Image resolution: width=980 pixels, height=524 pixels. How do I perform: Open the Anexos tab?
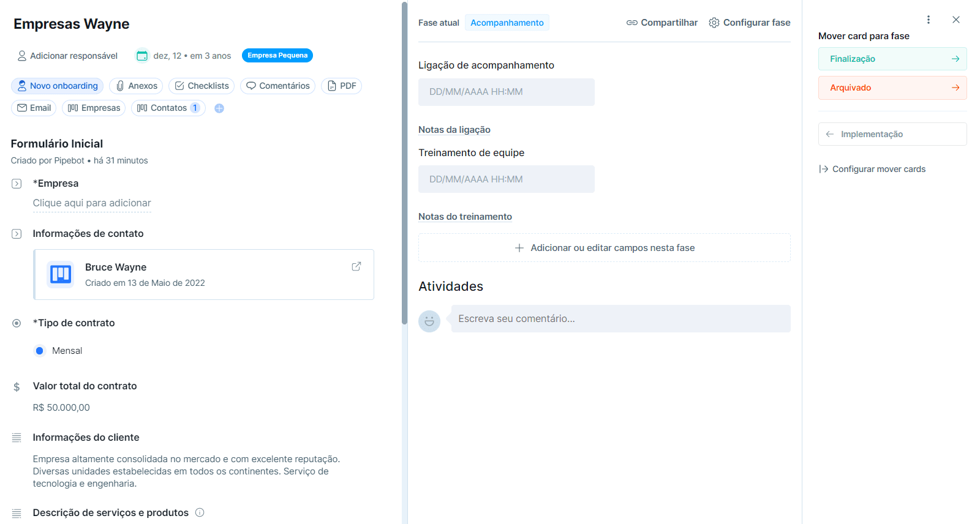(x=136, y=86)
